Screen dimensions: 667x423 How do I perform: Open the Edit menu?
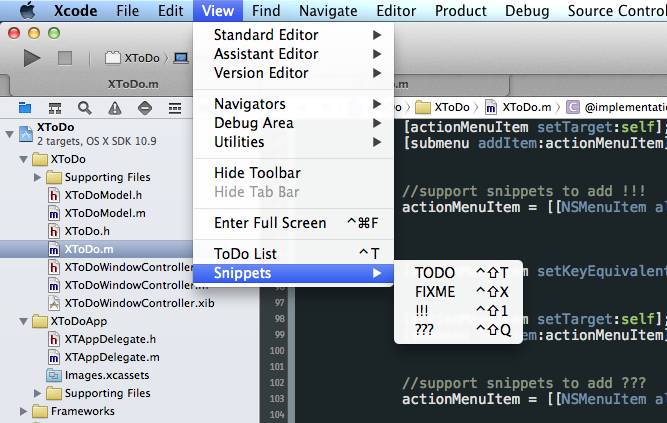(171, 11)
